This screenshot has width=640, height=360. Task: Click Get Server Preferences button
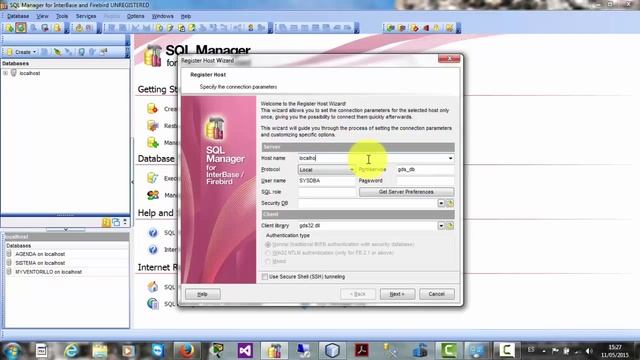(406, 192)
